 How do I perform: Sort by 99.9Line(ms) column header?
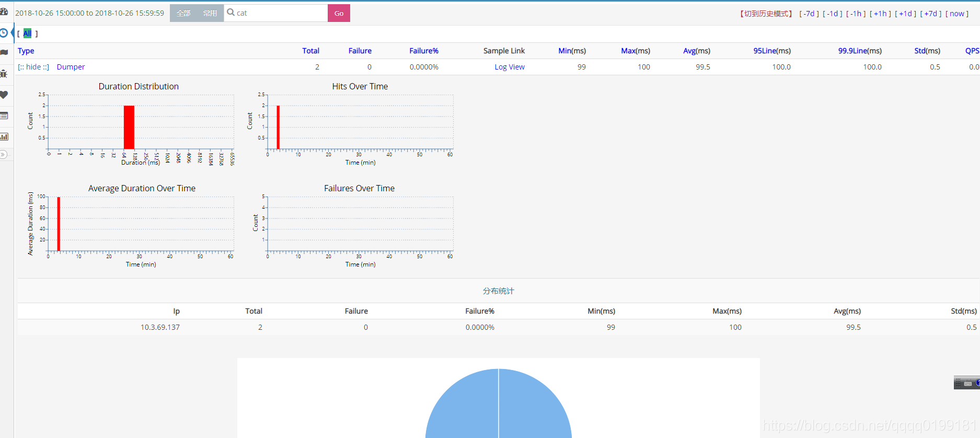(x=860, y=51)
